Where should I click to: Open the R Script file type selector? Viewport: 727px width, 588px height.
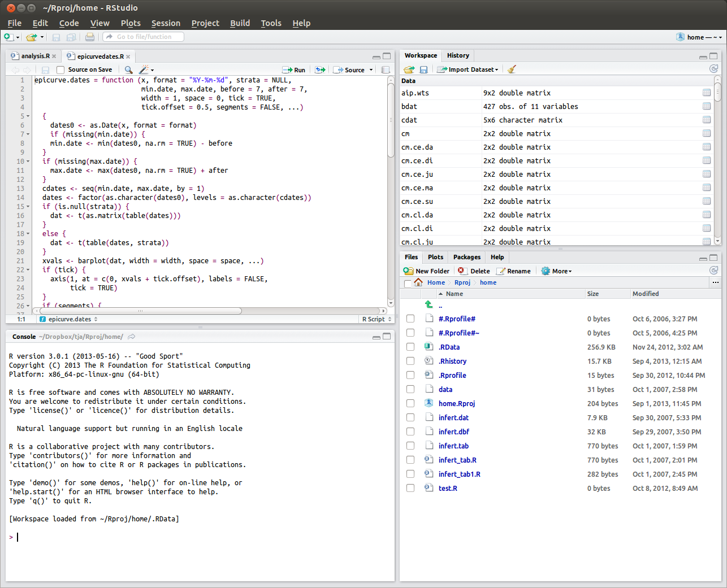tap(377, 319)
